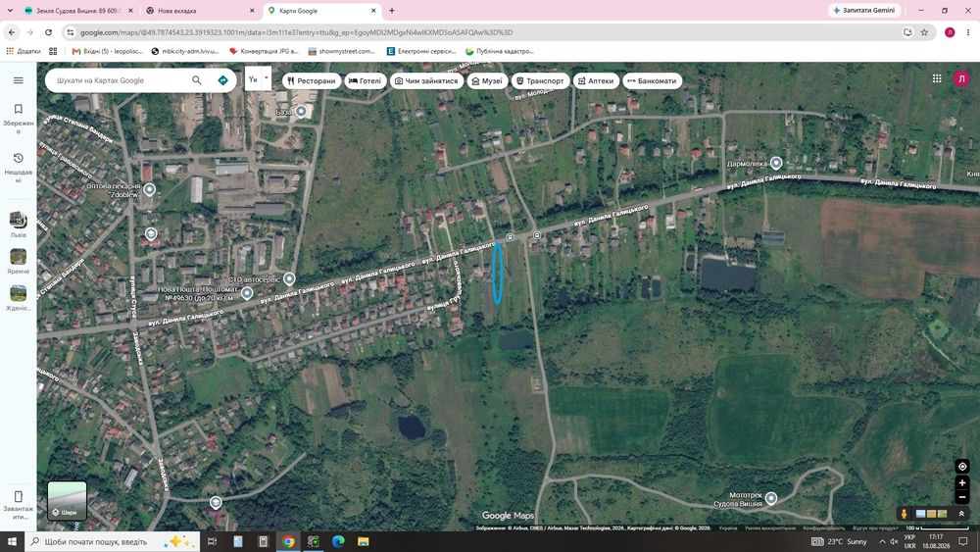Click the Google Maps search field

[x=122, y=80]
